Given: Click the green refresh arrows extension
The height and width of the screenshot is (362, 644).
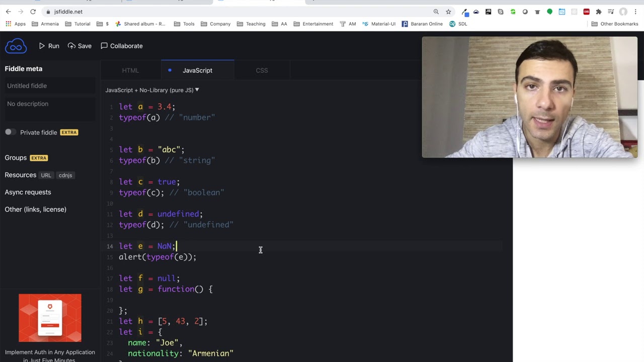Looking at the screenshot, I should pyautogui.click(x=513, y=12).
